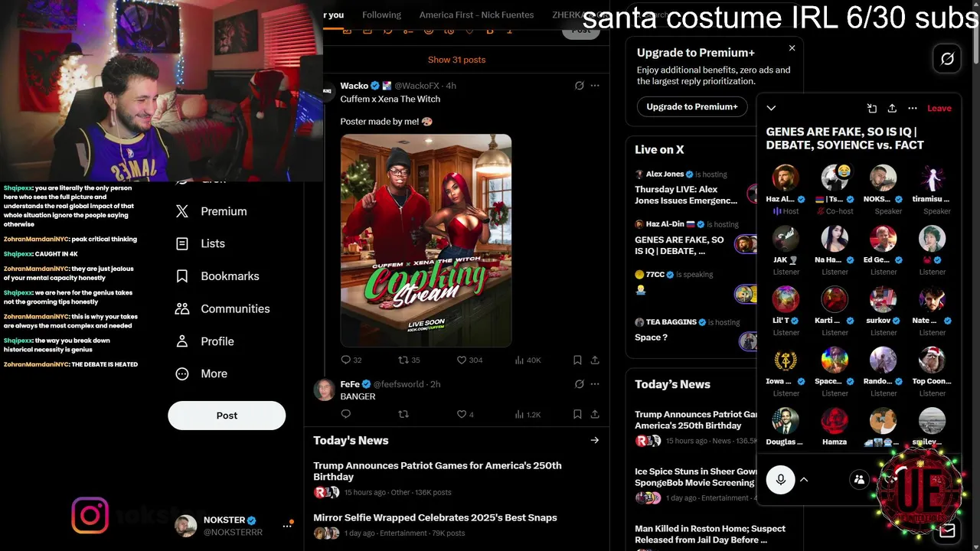
Task: Open the Premium X logo icon in the sidebar
Action: 182,211
